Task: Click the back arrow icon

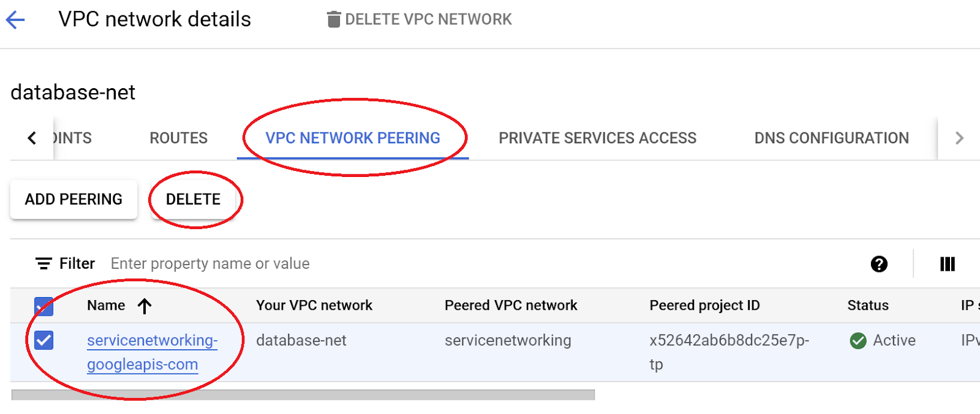Action: point(15,20)
